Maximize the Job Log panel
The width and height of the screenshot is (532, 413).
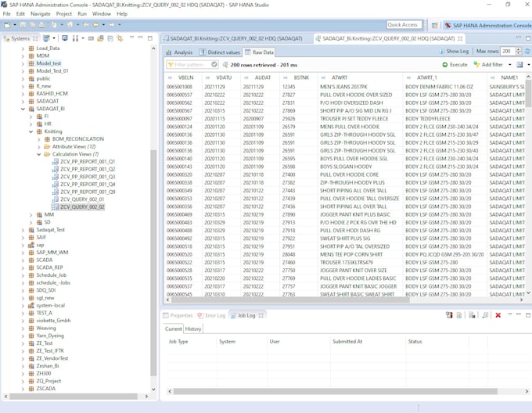(x=528, y=315)
